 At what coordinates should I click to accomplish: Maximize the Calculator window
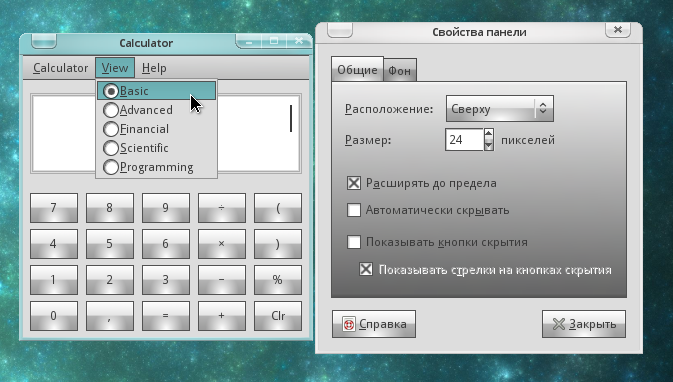pos(274,41)
